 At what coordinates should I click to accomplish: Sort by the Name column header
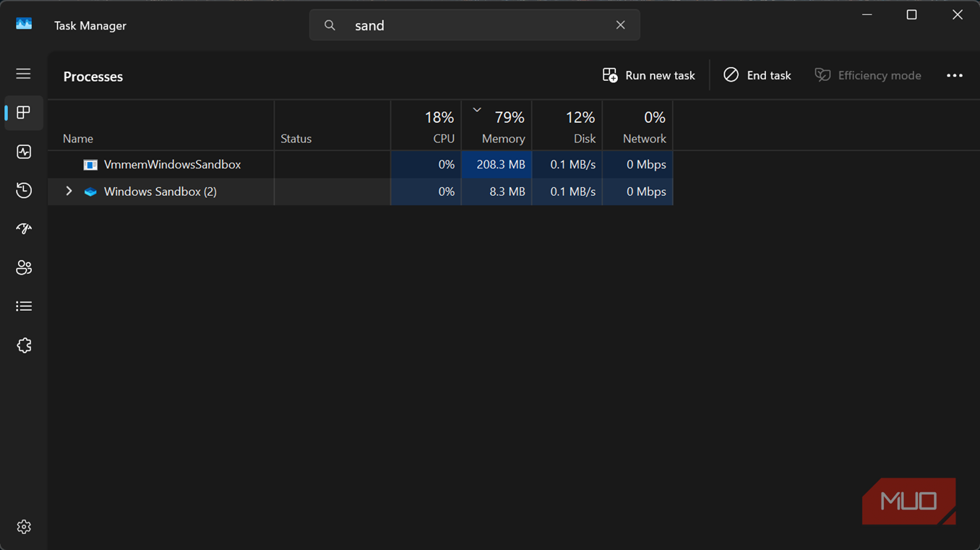[x=161, y=126]
